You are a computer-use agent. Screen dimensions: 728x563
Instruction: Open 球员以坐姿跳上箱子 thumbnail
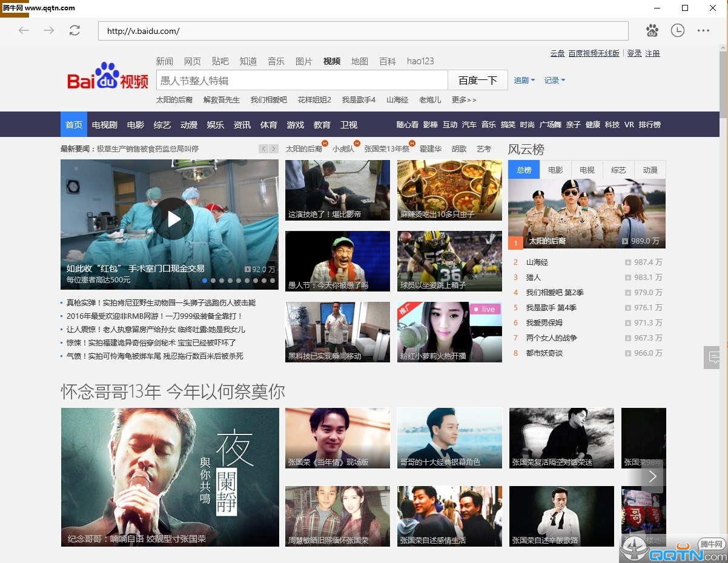click(x=449, y=261)
